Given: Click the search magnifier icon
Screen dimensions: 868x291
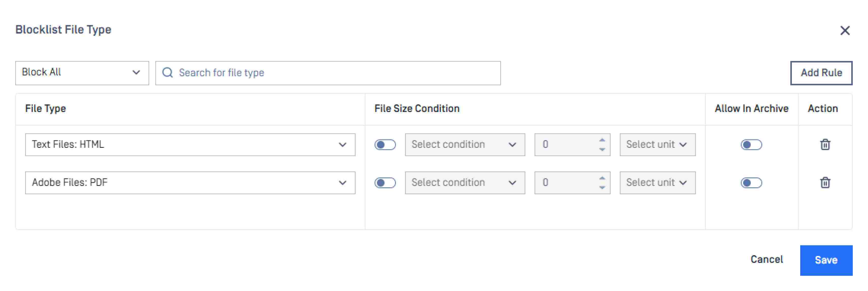Looking at the screenshot, I should click(168, 73).
